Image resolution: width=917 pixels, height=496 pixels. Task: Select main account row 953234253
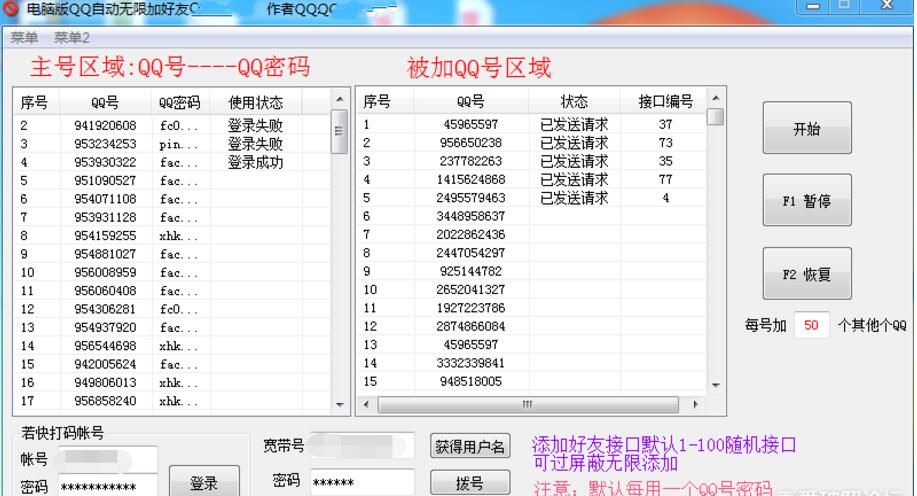173,144
